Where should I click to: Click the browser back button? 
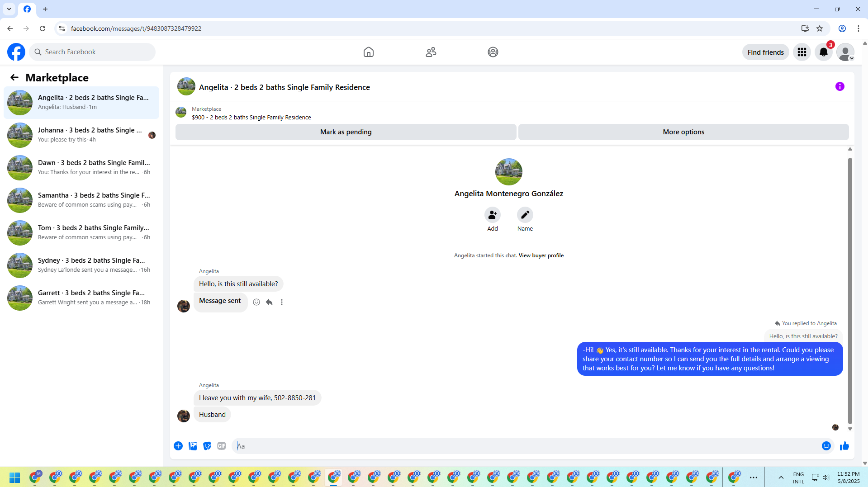[10, 28]
